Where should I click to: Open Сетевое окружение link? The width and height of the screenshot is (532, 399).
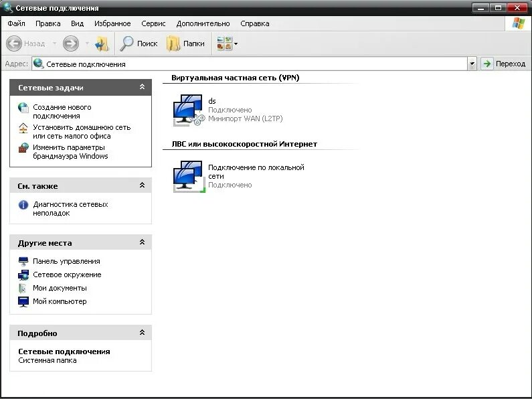67,274
